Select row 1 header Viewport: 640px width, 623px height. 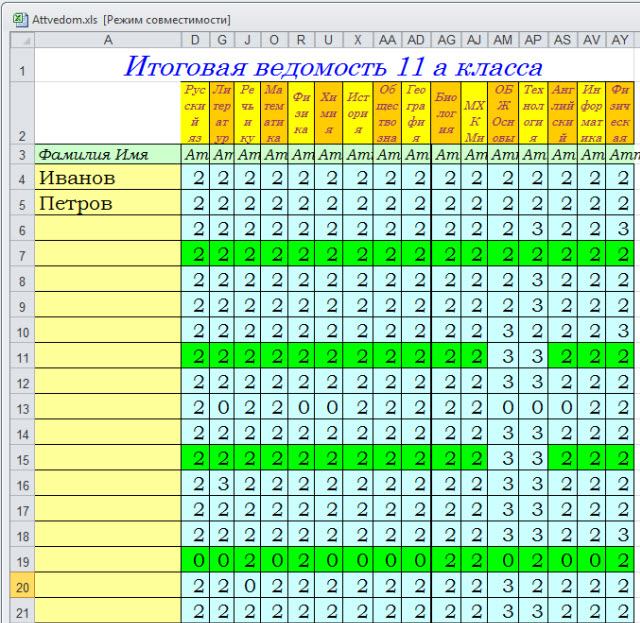point(22,67)
